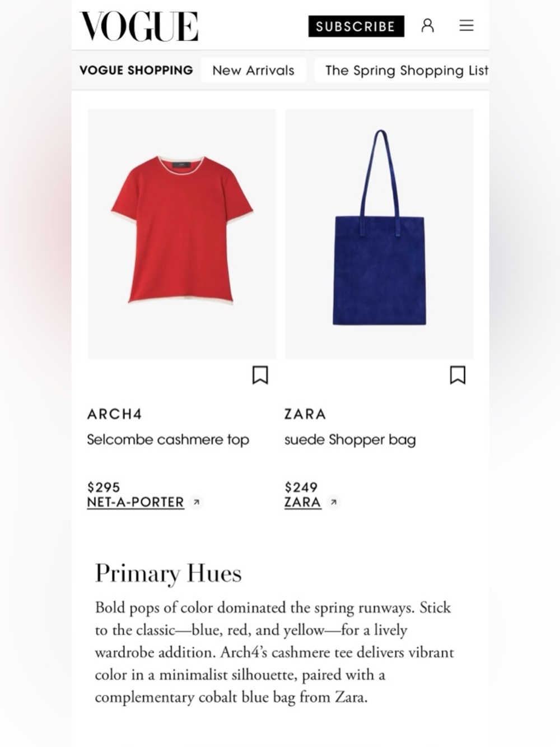Open the New Arrivals tab

pos(253,70)
